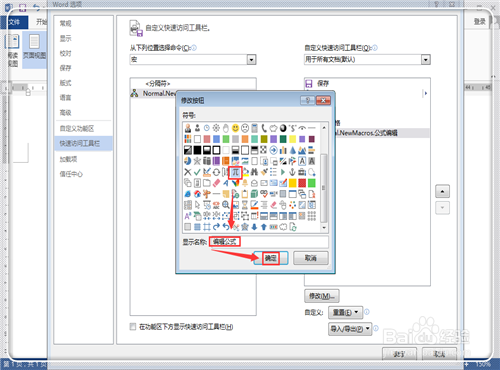Choose the green cube symbol
The height and width of the screenshot is (370, 500).
pos(255,194)
